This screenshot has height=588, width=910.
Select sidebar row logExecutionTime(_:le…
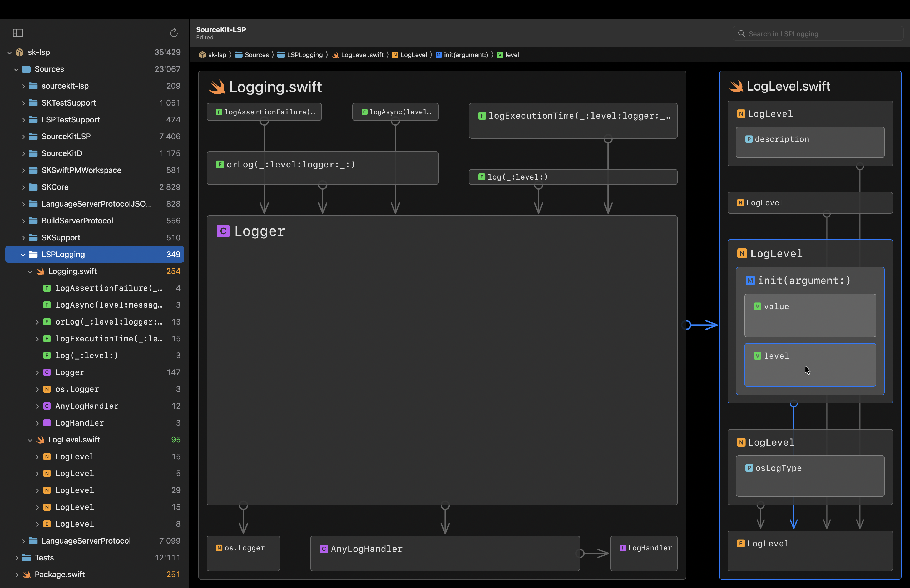click(x=95, y=339)
